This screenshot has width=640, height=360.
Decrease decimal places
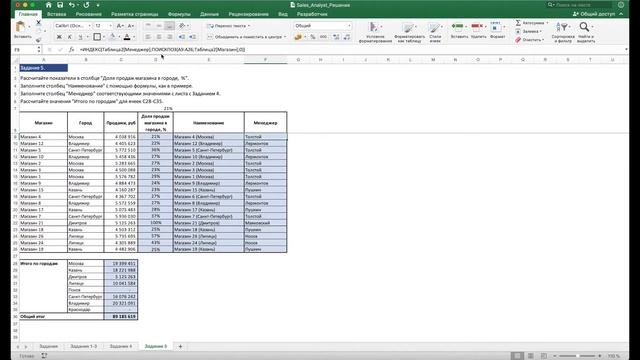347,37
